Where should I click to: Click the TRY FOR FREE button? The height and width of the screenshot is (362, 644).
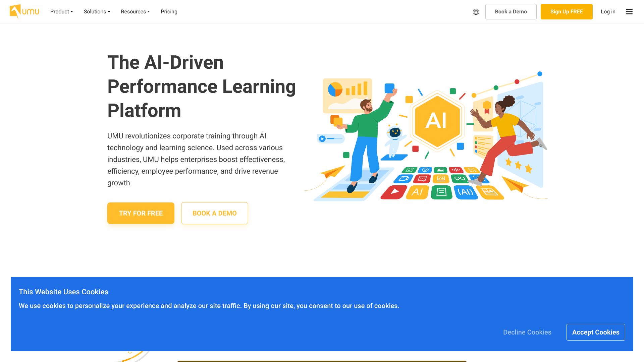(x=141, y=213)
